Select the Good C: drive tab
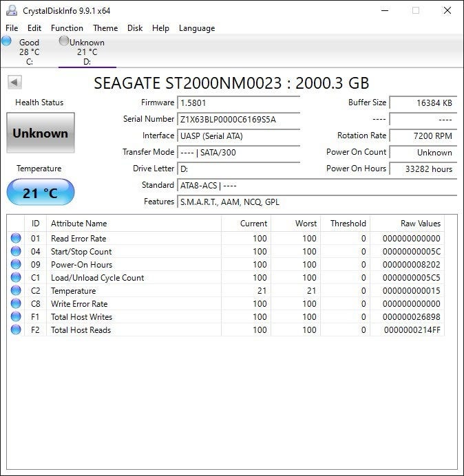This screenshot has width=464, height=476. [29, 52]
